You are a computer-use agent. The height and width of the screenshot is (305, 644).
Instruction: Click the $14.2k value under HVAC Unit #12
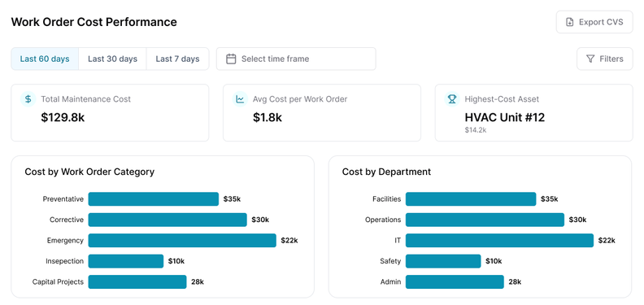pos(476,130)
